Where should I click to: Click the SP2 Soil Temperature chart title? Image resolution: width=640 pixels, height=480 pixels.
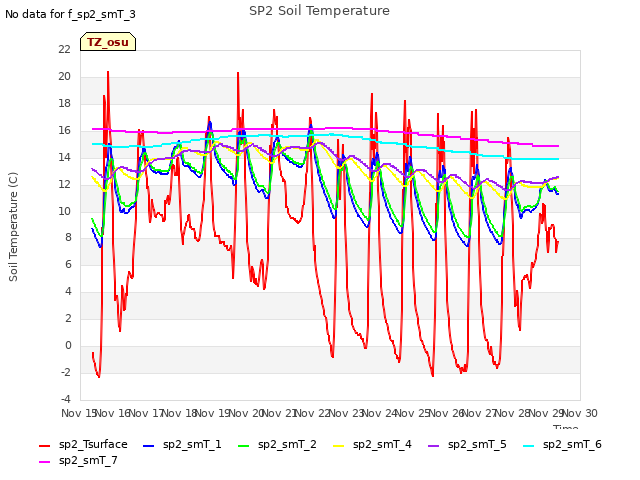(319, 11)
